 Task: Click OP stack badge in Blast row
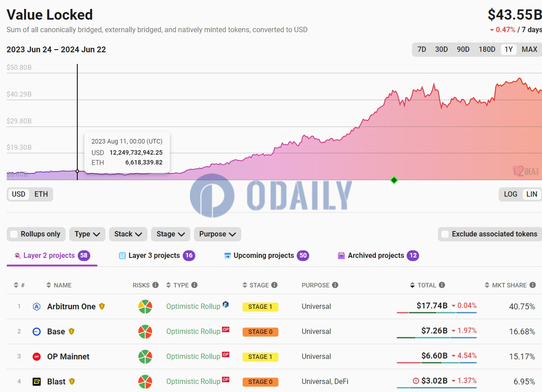(226, 380)
